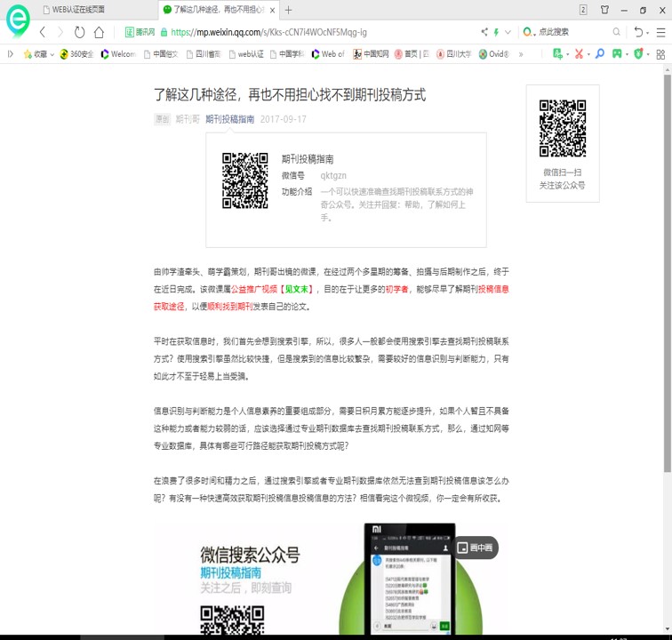Show more bookmarks with double chevron
Image resolution: width=672 pixels, height=640 pixels.
pyautogui.click(x=521, y=54)
